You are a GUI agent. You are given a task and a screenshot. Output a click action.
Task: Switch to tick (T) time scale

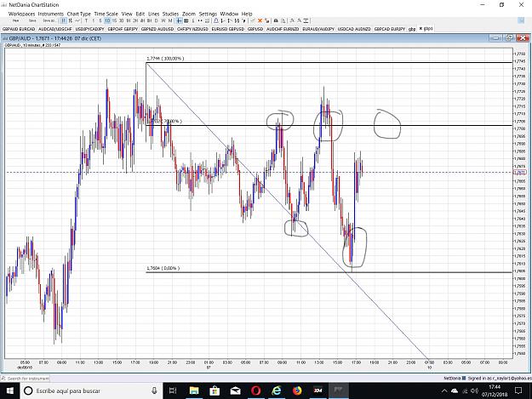point(86,20)
